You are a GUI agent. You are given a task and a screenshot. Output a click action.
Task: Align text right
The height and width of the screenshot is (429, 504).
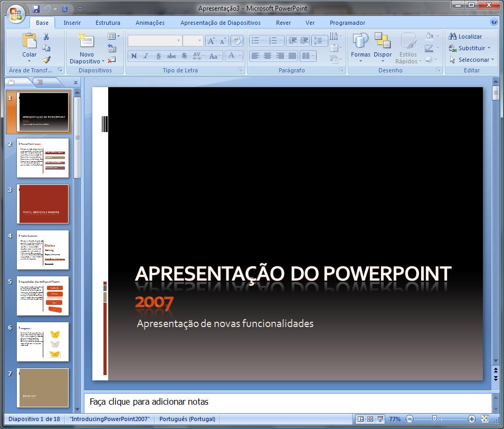pos(280,56)
